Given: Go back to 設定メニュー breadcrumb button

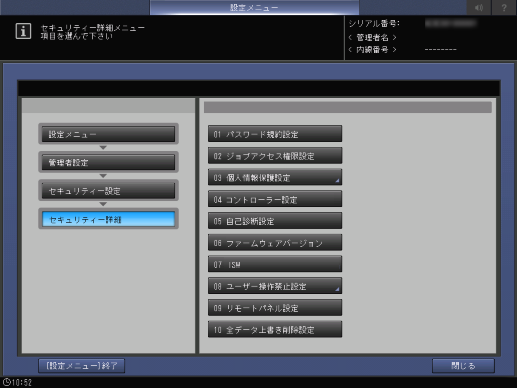Looking at the screenshot, I should pyautogui.click(x=108, y=134).
